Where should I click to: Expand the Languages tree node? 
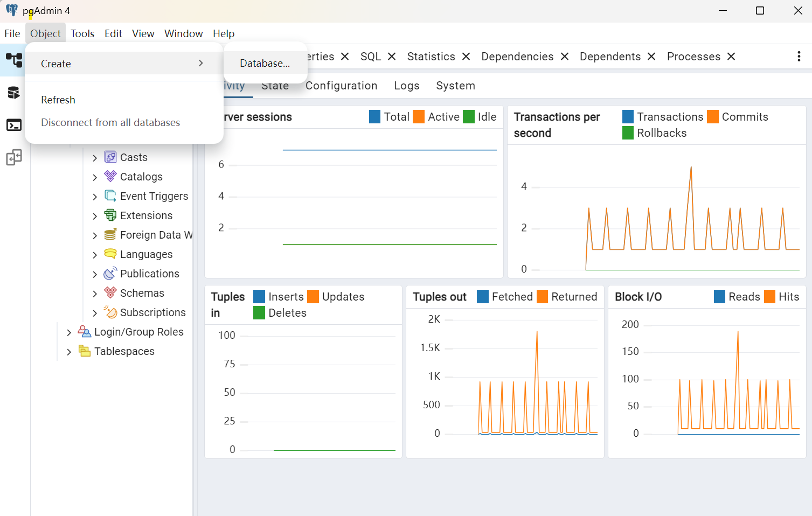coord(95,255)
